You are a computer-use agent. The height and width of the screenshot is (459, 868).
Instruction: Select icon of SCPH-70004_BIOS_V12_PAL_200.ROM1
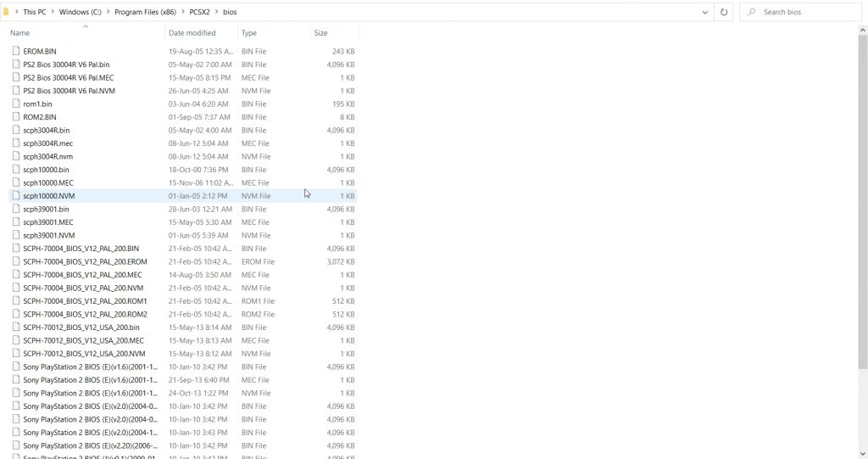click(x=16, y=301)
